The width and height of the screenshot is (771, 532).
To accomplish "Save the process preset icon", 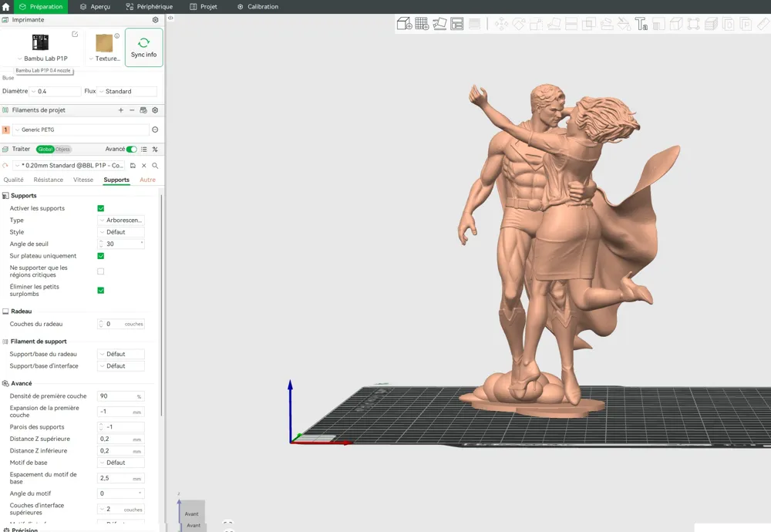I will (133, 166).
